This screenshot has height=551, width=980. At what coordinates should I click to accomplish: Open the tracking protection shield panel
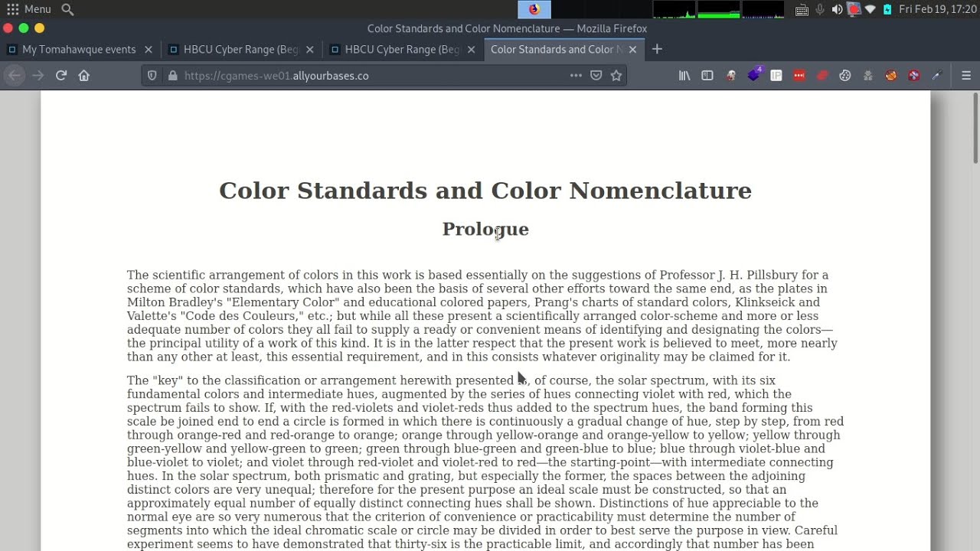point(152,76)
